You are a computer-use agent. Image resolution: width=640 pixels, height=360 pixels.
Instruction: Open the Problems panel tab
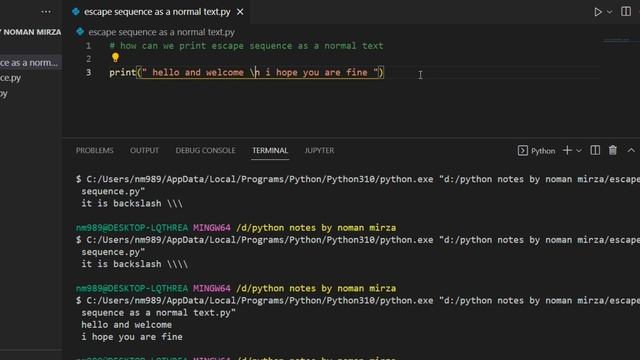(95, 151)
